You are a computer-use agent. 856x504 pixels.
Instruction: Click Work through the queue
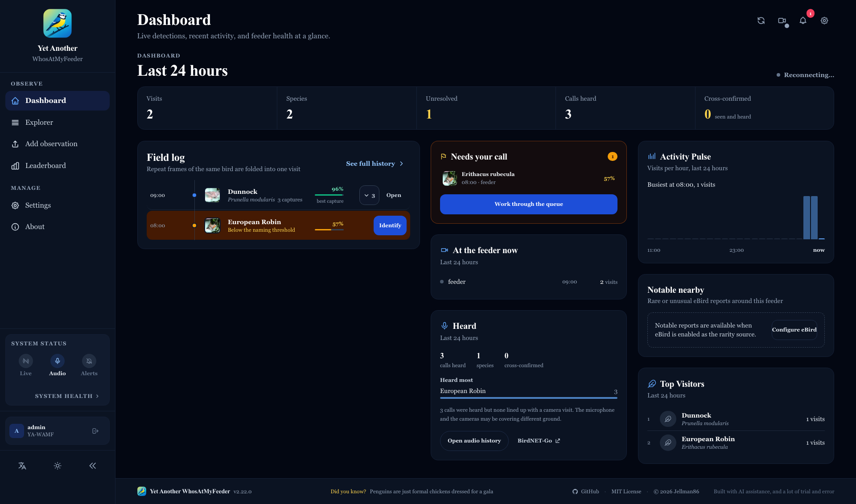(529, 204)
